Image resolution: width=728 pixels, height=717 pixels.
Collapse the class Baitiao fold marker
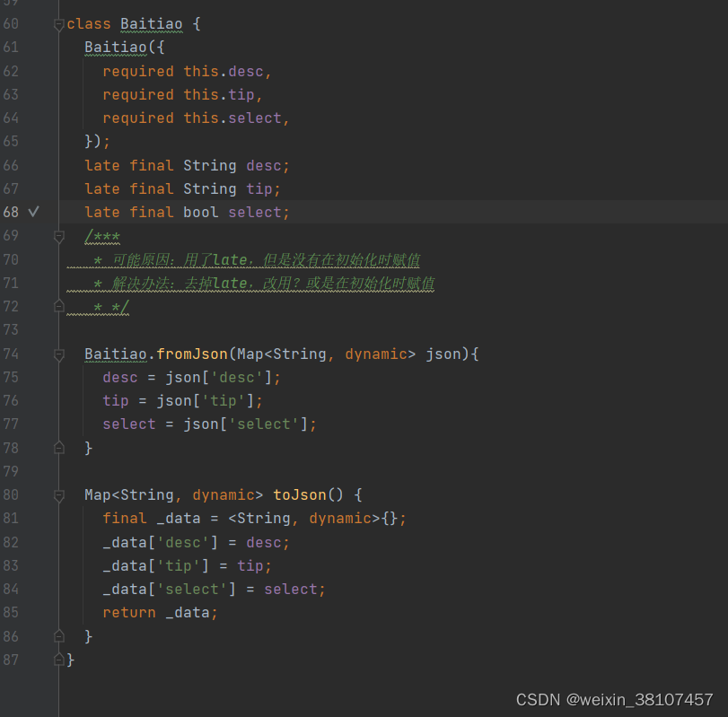59,24
